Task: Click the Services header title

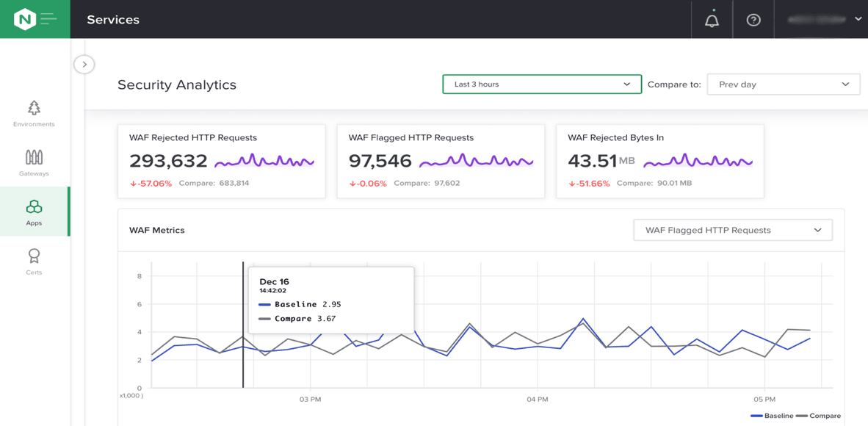Action: coord(113,20)
